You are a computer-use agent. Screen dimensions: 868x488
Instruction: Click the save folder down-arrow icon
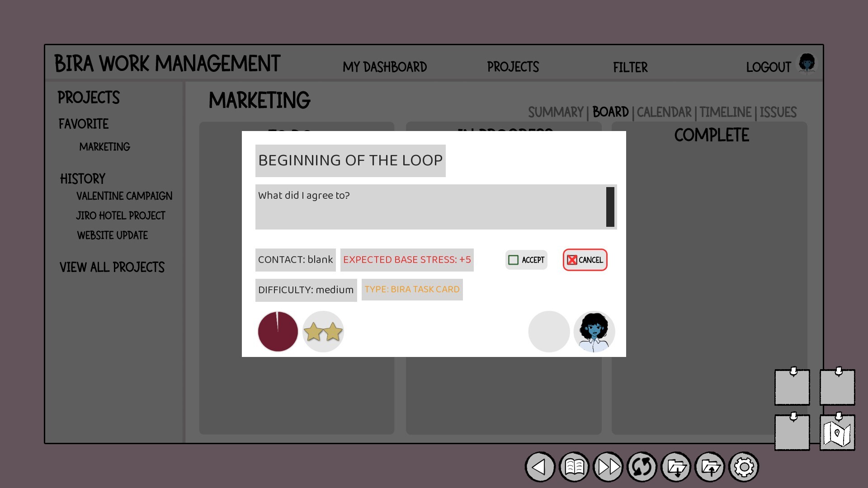click(x=676, y=467)
